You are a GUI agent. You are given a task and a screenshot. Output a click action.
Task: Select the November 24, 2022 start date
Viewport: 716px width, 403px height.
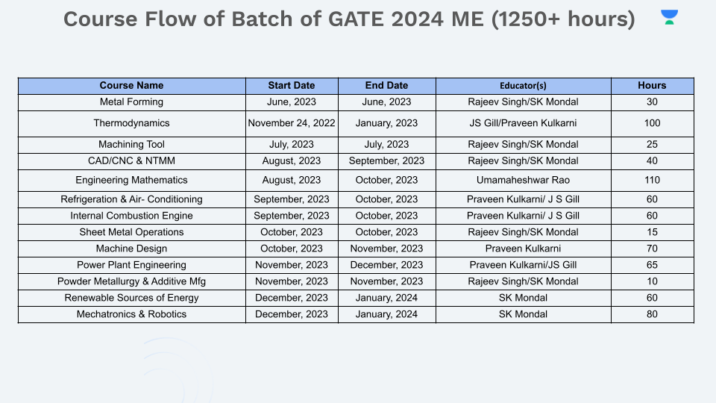click(x=291, y=122)
